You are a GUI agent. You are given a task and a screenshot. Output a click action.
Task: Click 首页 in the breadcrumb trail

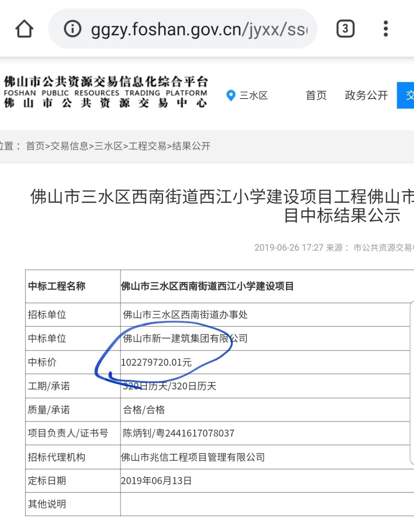pyautogui.click(x=35, y=146)
